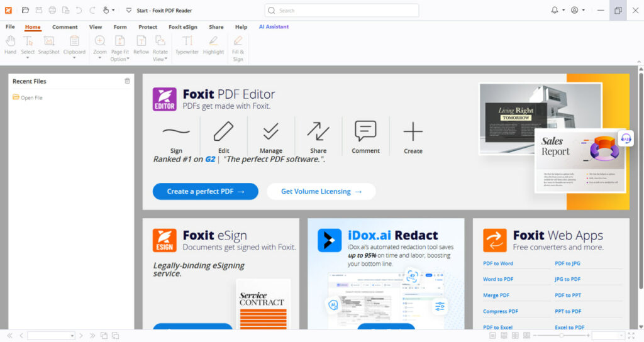The image size is (644, 342).
Task: Select the Highlight tool
Action: click(x=213, y=45)
